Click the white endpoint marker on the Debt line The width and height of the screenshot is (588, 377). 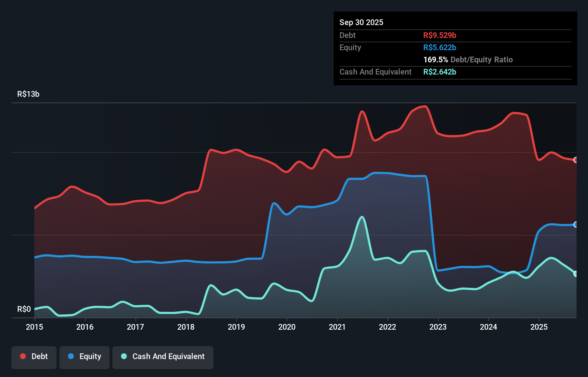click(575, 160)
